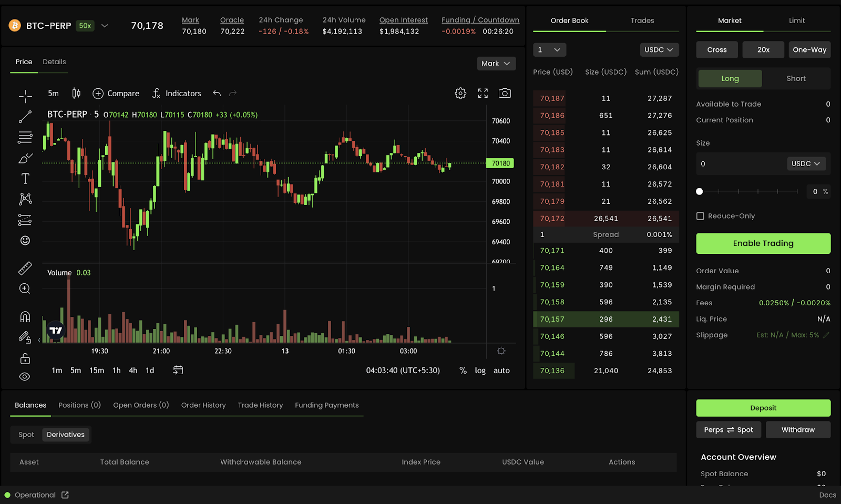The width and height of the screenshot is (841, 504).
Task: Take a chart snapshot with camera
Action: (505, 93)
